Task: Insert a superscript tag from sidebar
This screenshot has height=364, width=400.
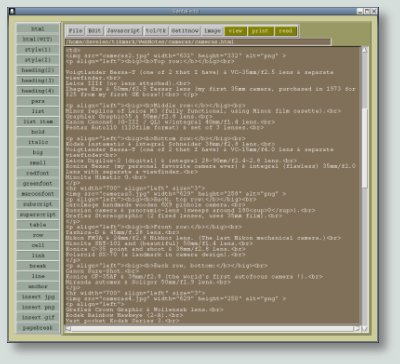Action: [38, 214]
